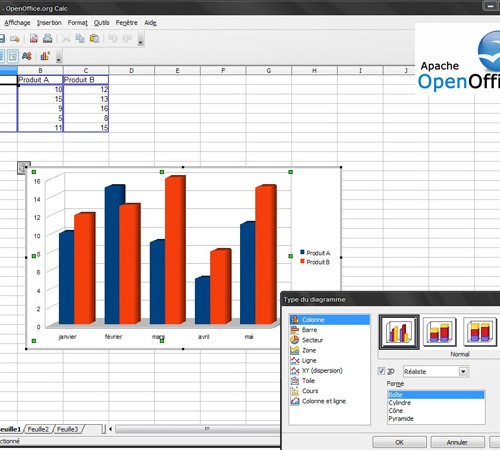Select column B header

click(40, 70)
